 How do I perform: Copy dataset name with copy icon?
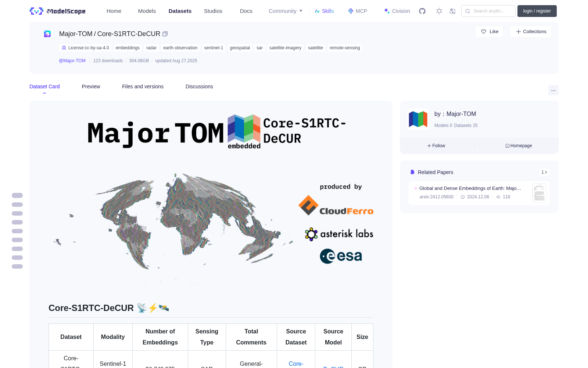tap(165, 34)
